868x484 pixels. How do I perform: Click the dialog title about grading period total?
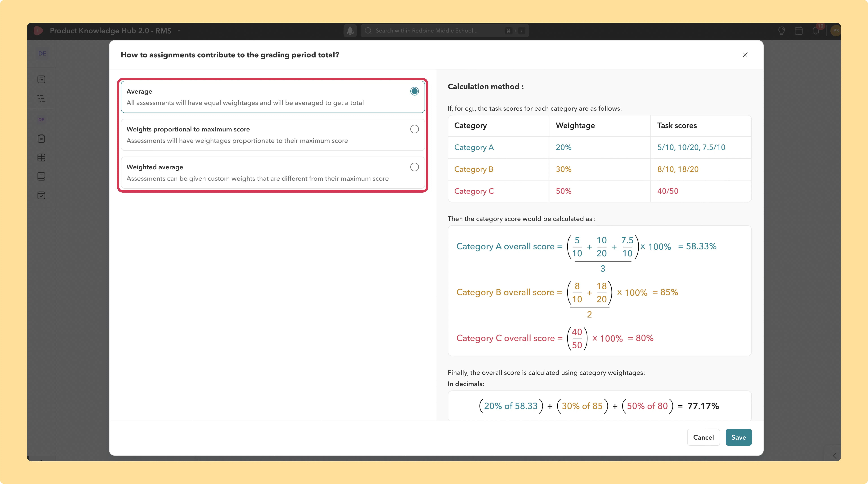point(230,55)
